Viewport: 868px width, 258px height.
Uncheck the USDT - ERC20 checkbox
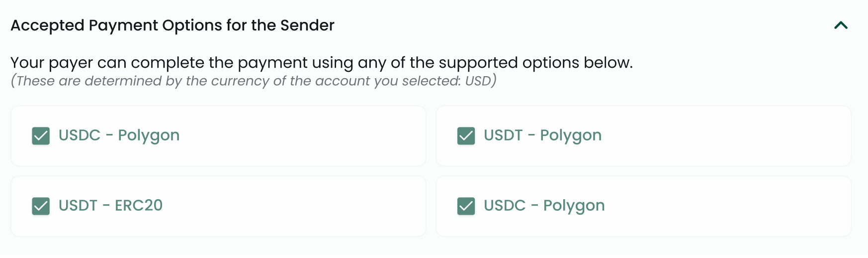pyautogui.click(x=41, y=206)
